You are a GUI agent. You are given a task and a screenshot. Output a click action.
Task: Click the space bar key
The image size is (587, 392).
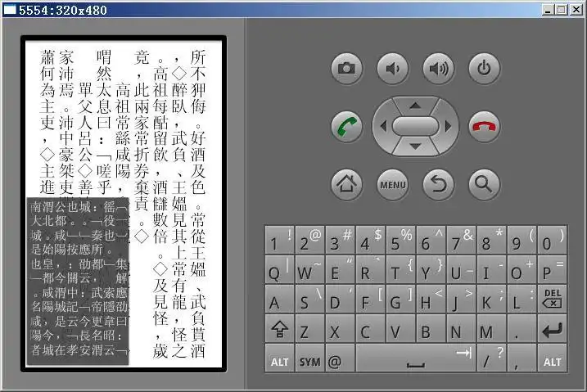pyautogui.click(x=416, y=358)
